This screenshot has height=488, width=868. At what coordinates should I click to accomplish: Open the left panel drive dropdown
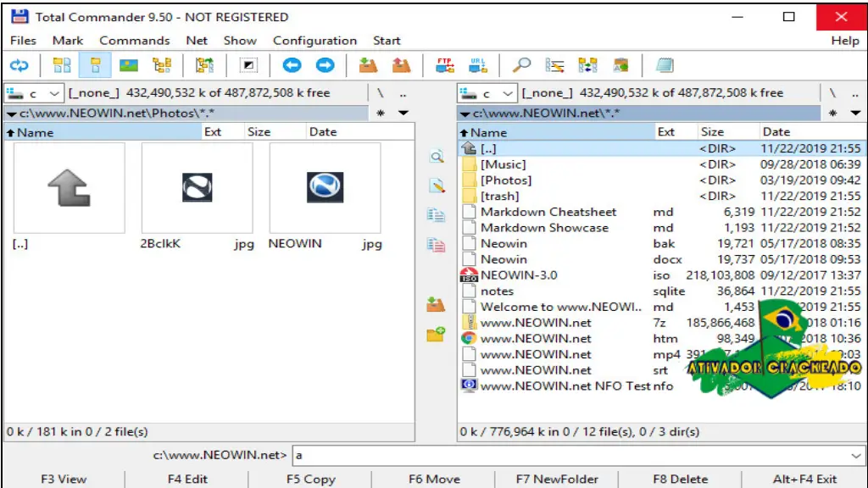coord(34,93)
